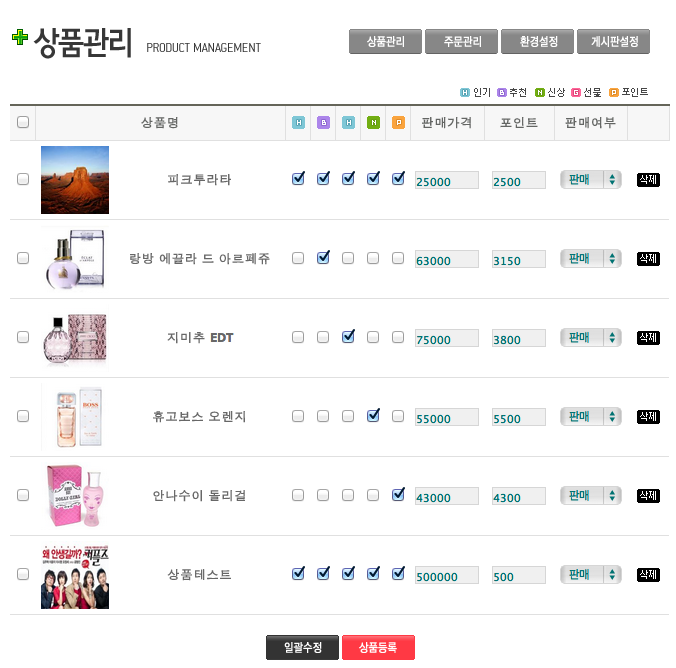Click the purple B icon in table header
Viewport: 676px width, 668px height.
(323, 123)
